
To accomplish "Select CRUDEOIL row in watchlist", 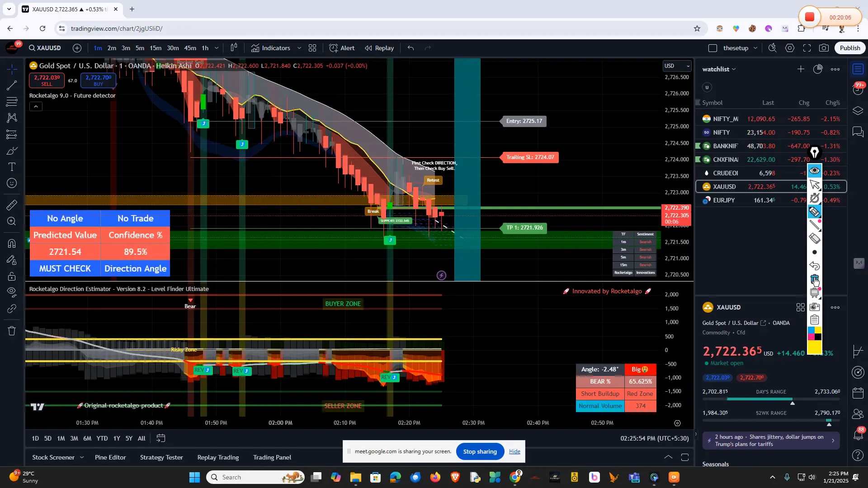I will (x=771, y=173).
